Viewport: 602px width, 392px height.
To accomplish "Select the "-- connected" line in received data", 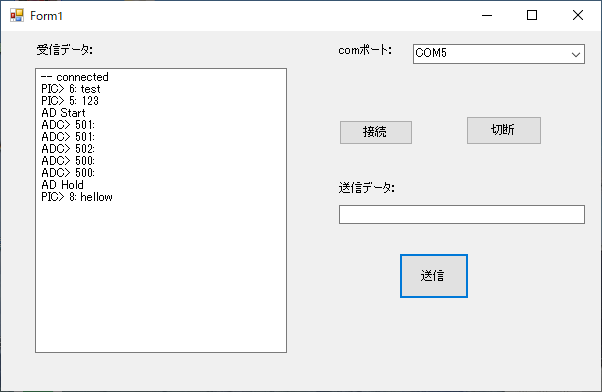I will [x=75, y=77].
